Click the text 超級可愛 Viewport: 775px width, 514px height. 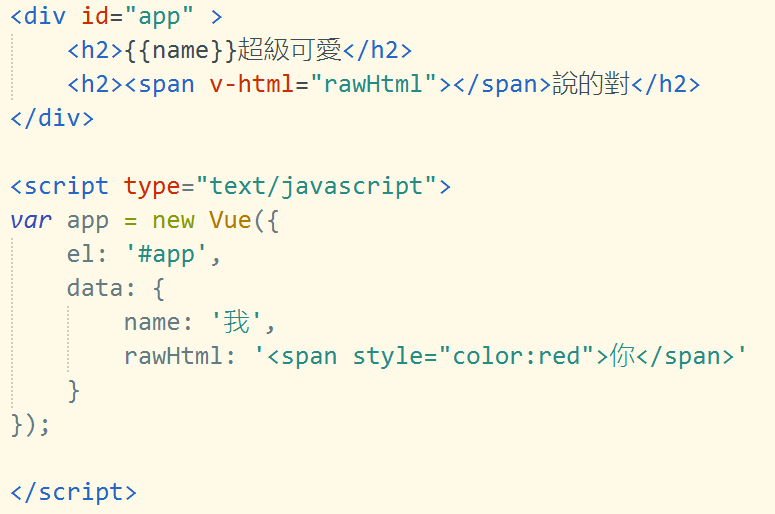point(290,50)
